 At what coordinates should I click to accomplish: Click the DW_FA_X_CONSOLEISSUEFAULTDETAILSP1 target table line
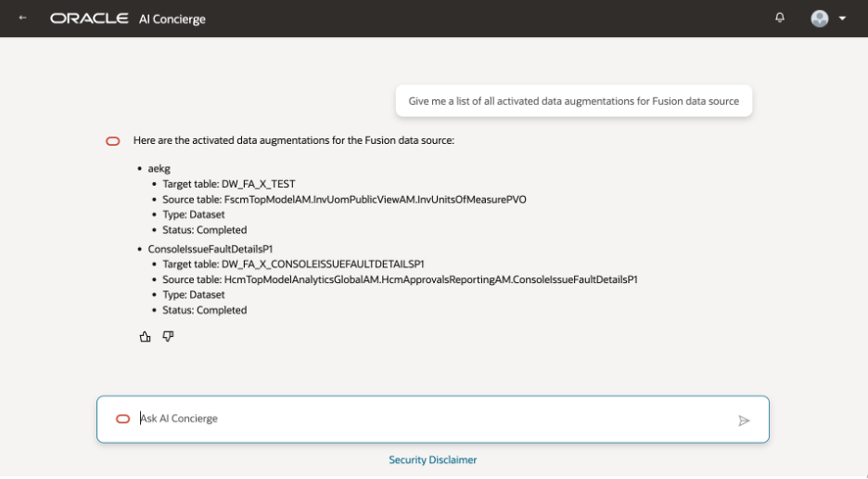coord(293,265)
